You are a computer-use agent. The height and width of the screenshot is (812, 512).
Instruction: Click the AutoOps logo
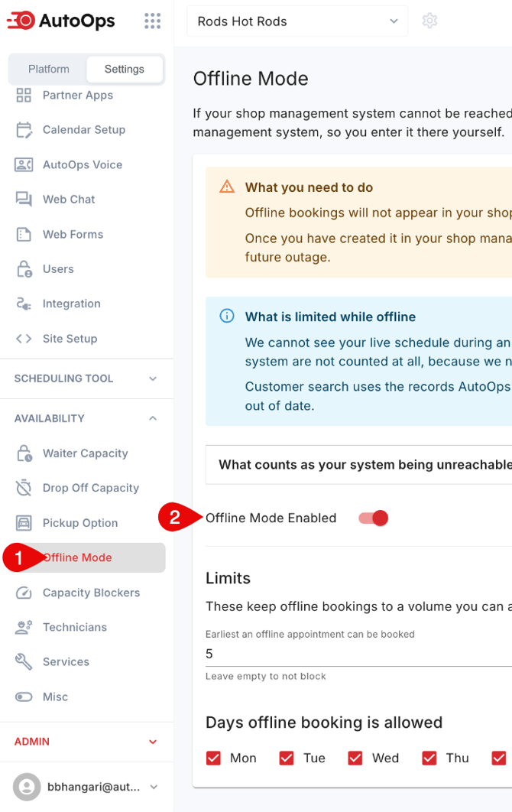(x=61, y=21)
